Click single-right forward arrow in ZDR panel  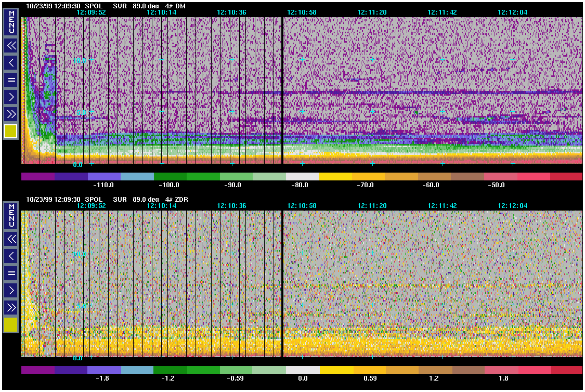tap(11, 290)
